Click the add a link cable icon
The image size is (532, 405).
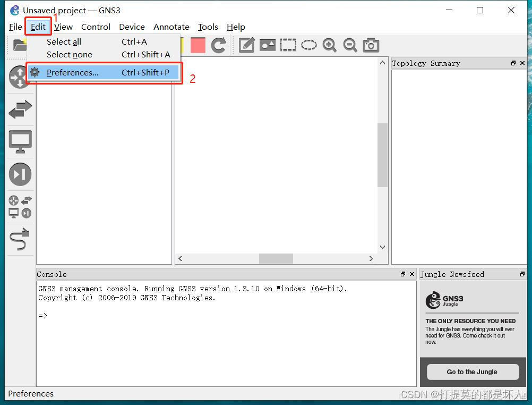coord(20,239)
